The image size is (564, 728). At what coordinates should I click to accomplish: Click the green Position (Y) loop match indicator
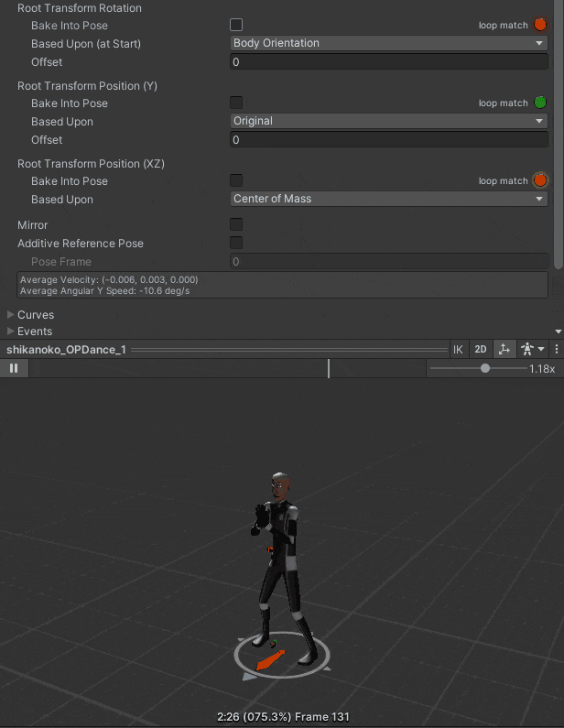[x=540, y=103]
